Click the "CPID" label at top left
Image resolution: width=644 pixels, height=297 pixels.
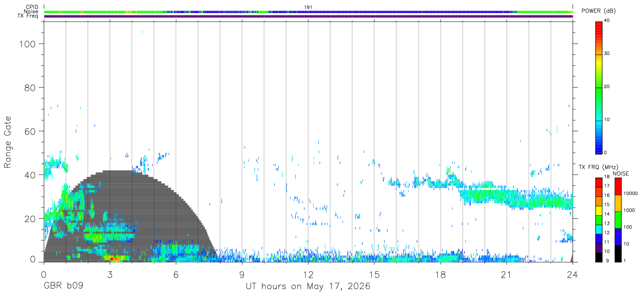[32, 7]
